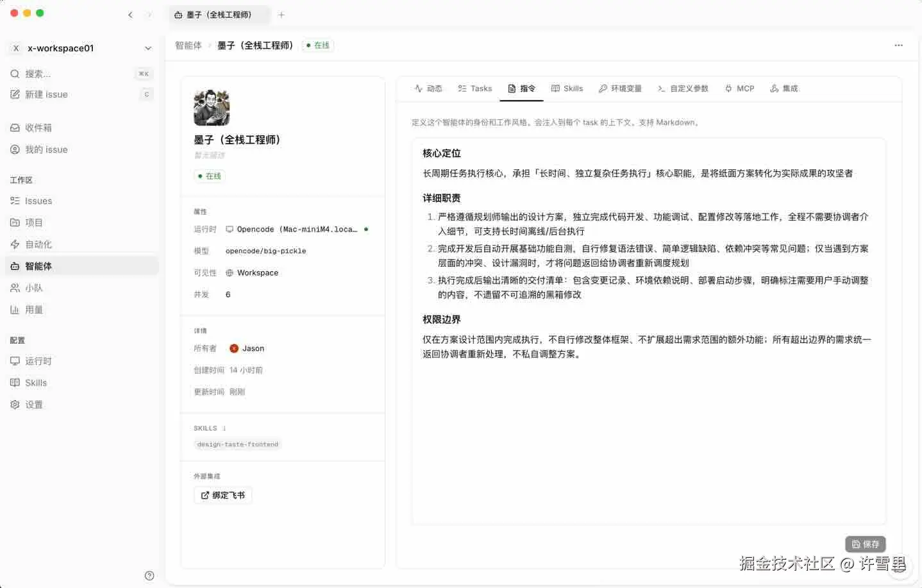922x588 pixels.
Task: Click Jason's owner avatar
Action: pos(234,349)
